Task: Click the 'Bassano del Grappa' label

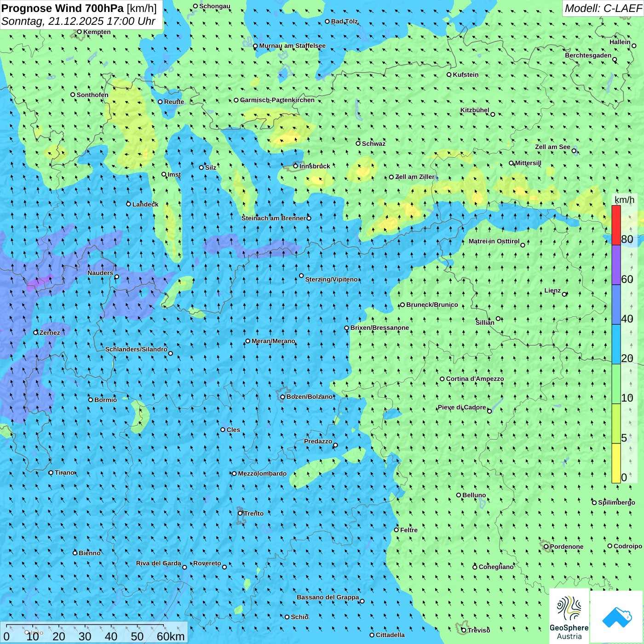Action: (x=328, y=597)
